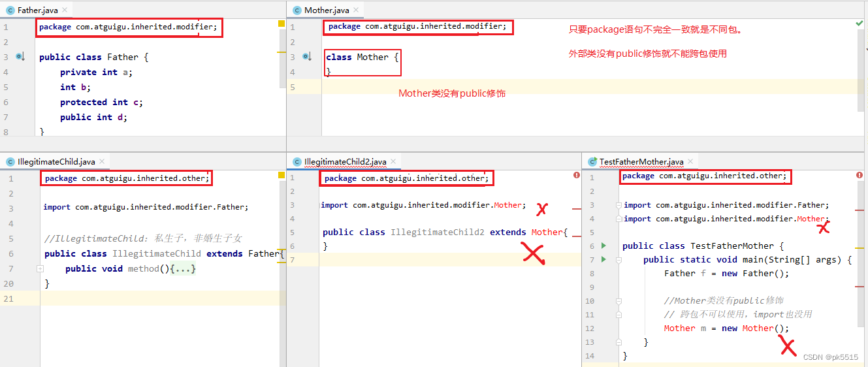Click the yellow warning stripe in Father.java
The width and height of the screenshot is (868, 367).
(x=281, y=52)
